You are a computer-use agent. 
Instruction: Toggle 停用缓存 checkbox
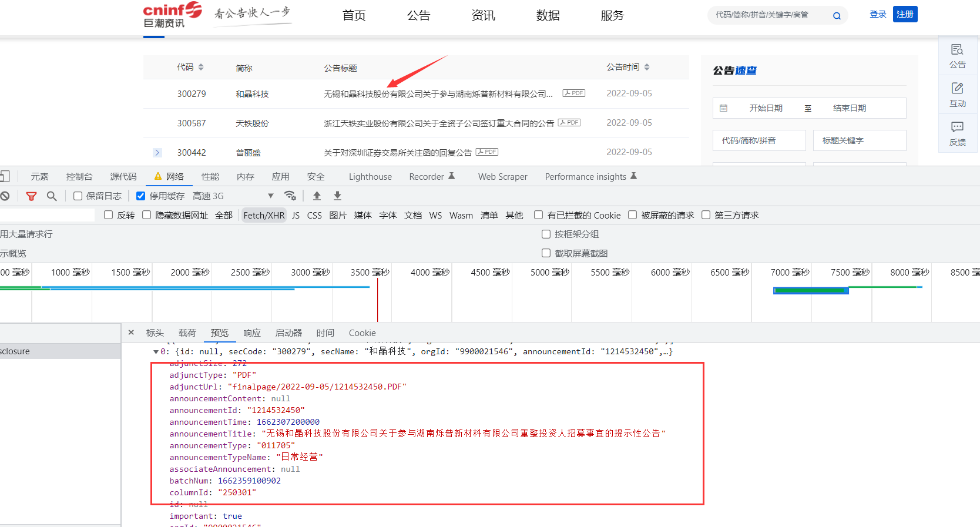click(x=140, y=196)
